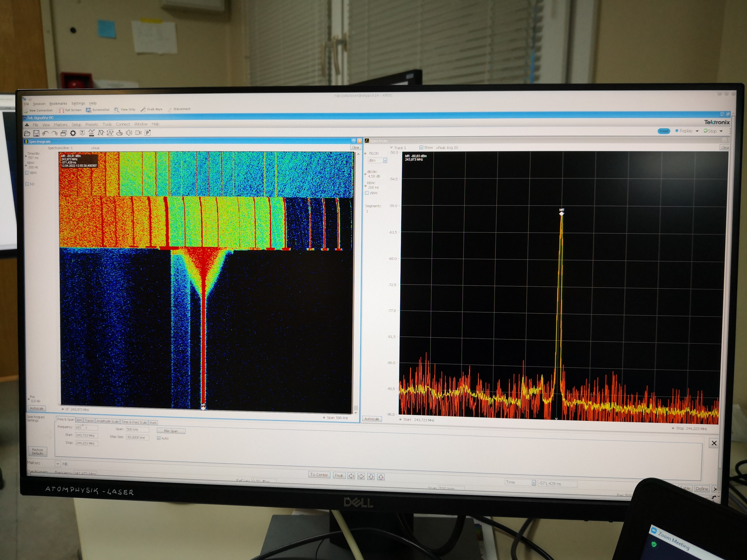The width and height of the screenshot is (747, 560).
Task: Click the video camera recorder icon
Action: (138, 132)
